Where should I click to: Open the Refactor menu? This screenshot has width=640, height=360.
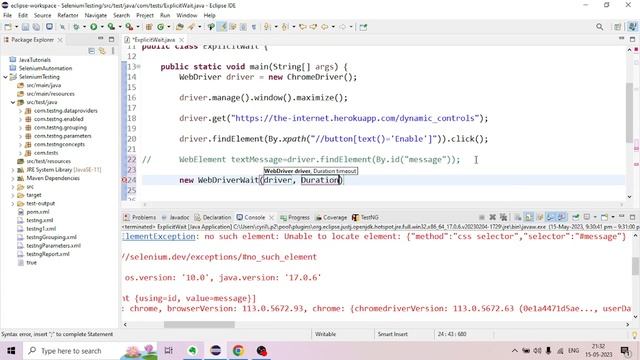point(68,16)
